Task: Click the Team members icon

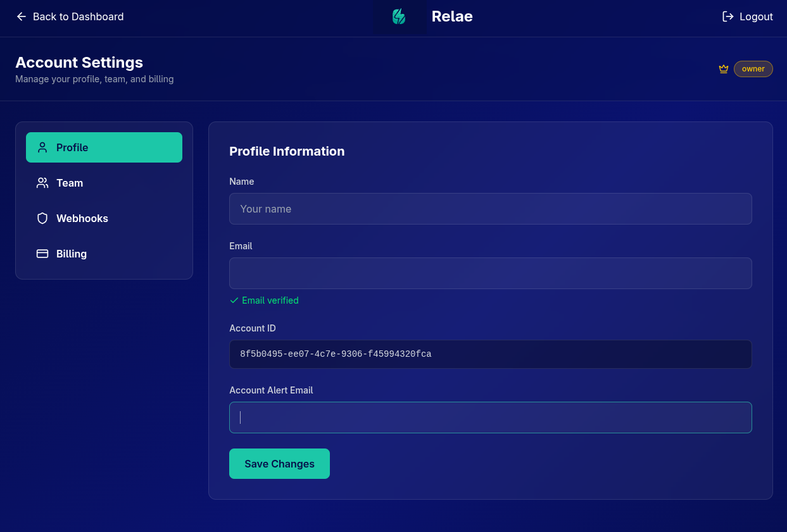Action: (x=42, y=182)
